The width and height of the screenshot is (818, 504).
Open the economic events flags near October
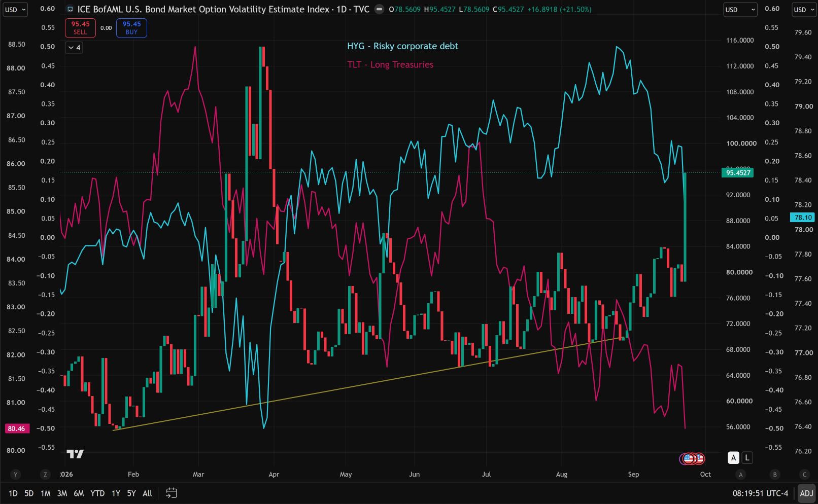[x=692, y=459]
